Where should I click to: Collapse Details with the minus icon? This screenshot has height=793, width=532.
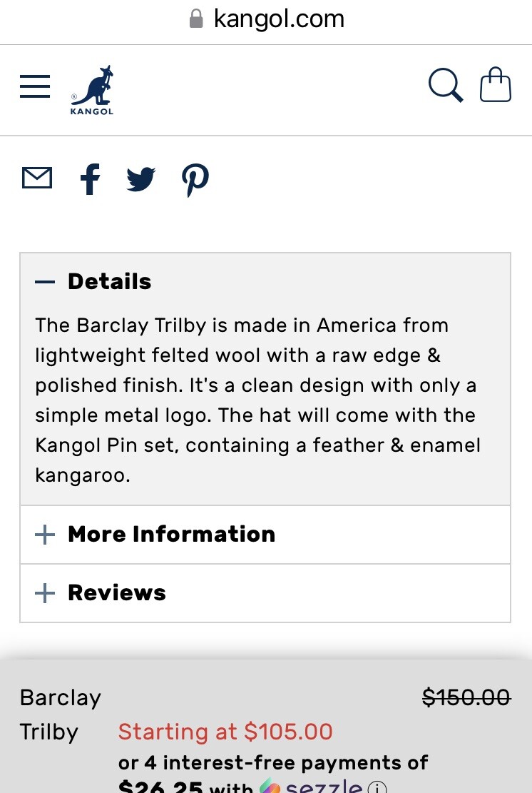[45, 282]
